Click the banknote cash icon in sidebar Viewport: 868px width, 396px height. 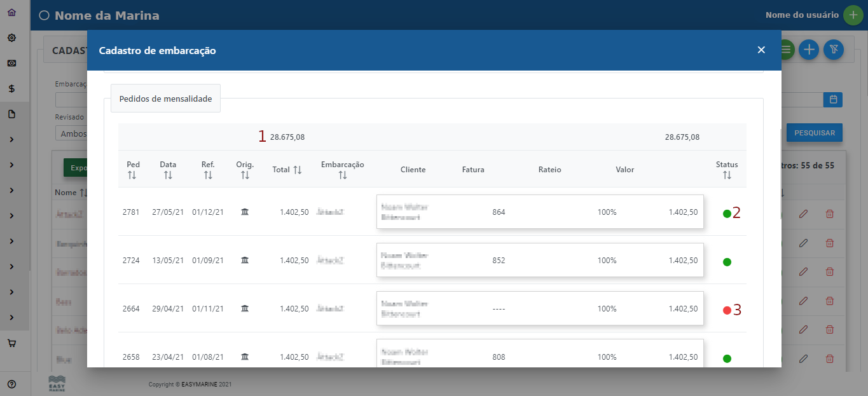(x=11, y=63)
